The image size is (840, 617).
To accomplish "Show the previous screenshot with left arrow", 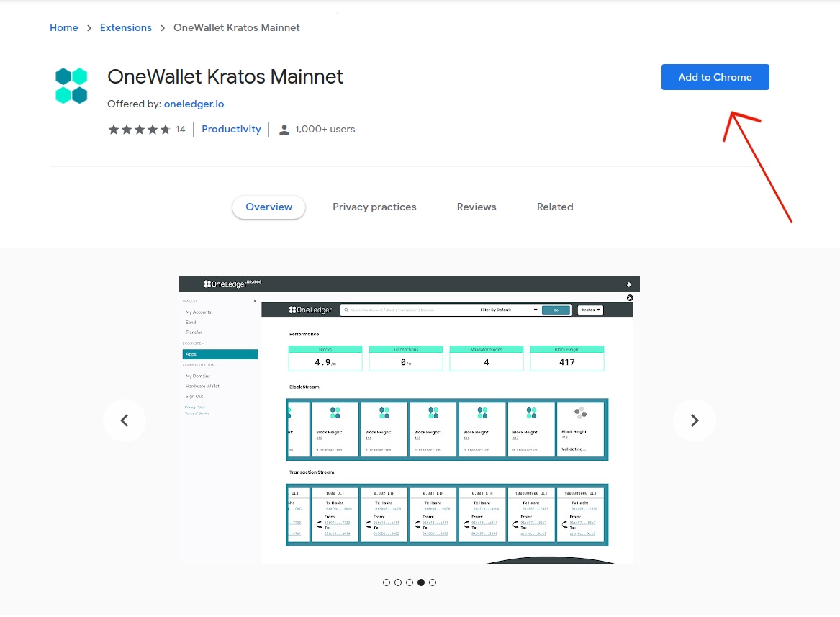I will [x=124, y=420].
